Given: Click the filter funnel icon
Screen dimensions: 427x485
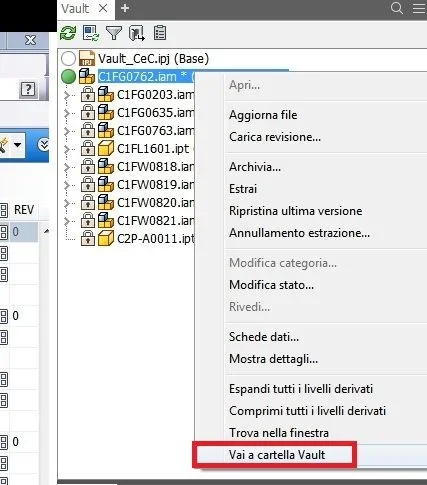Looking at the screenshot, I should click(114, 33).
